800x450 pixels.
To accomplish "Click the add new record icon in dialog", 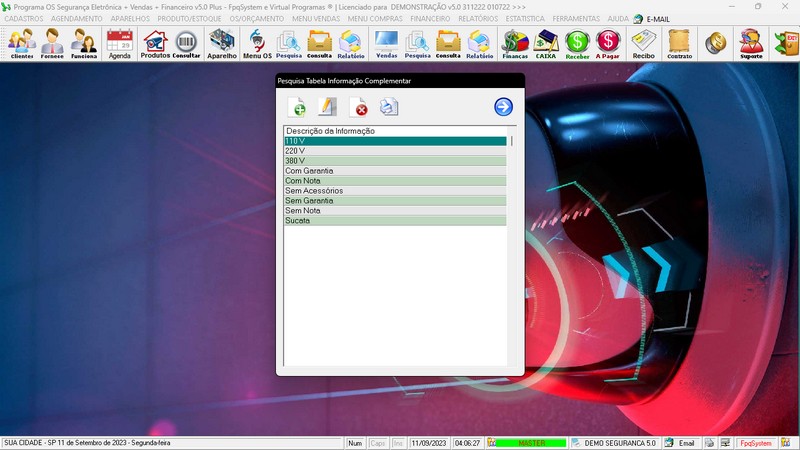I will (x=297, y=107).
